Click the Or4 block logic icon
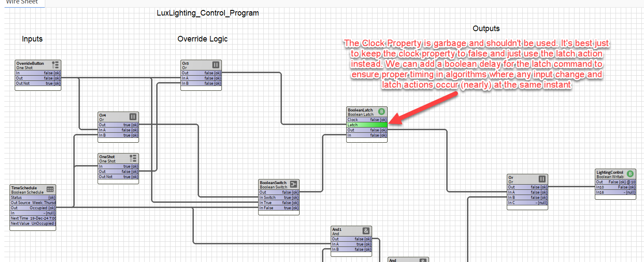Image resolution: width=644 pixels, height=262 pixels. click(x=133, y=117)
